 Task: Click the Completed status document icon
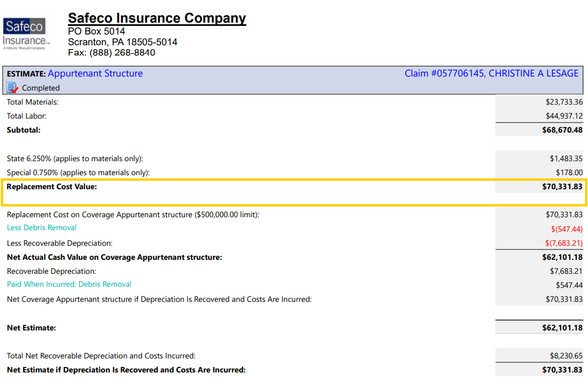tap(12, 88)
